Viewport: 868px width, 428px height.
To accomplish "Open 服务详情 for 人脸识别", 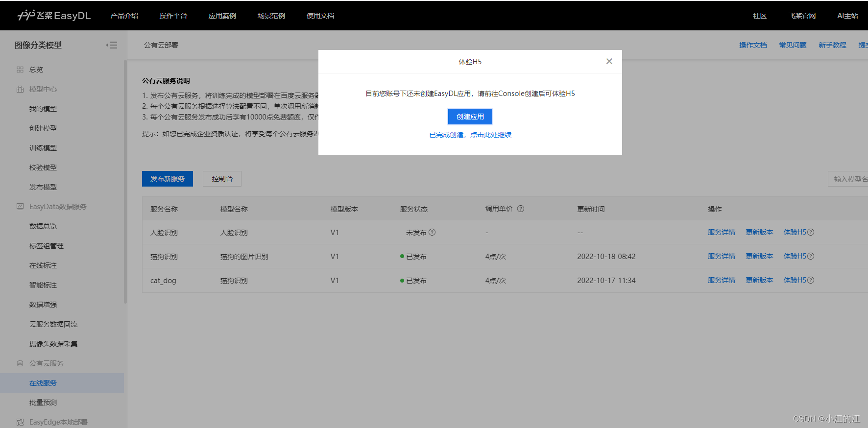I will pyautogui.click(x=722, y=232).
